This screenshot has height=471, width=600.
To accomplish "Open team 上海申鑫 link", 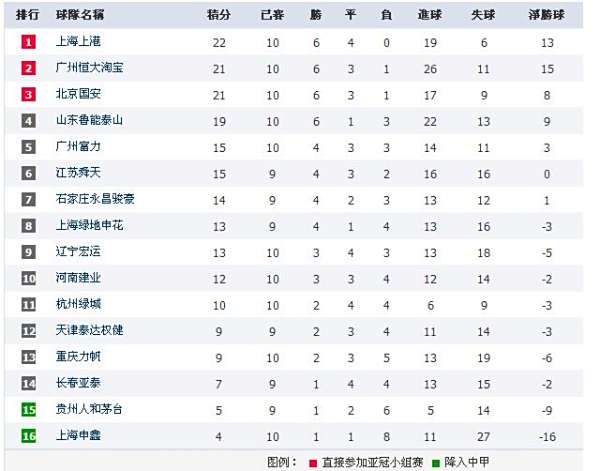I will [78, 435].
